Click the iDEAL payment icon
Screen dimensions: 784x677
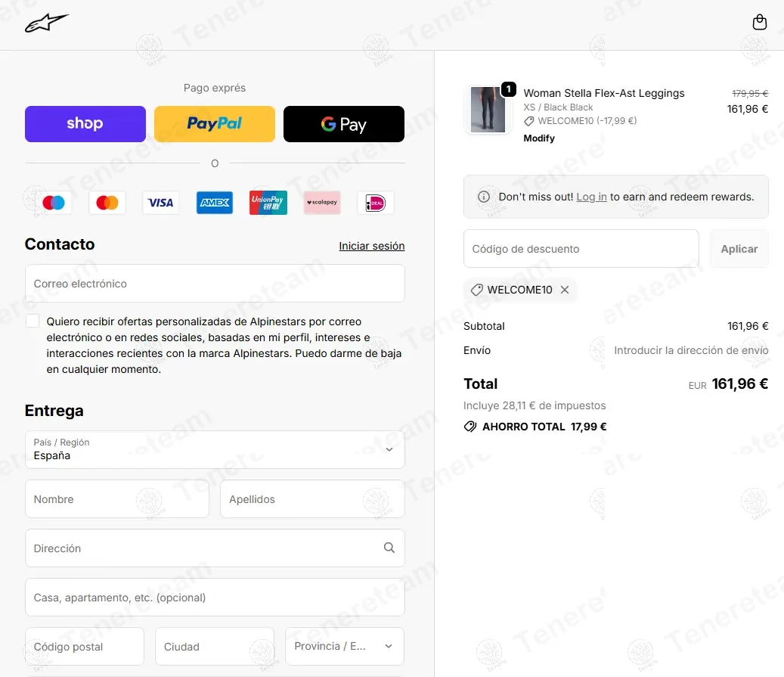click(375, 203)
